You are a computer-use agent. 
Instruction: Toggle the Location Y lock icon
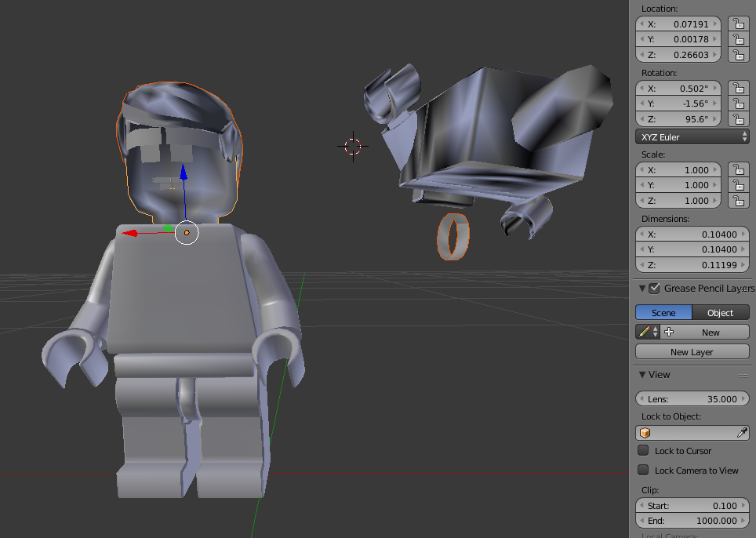click(738, 39)
